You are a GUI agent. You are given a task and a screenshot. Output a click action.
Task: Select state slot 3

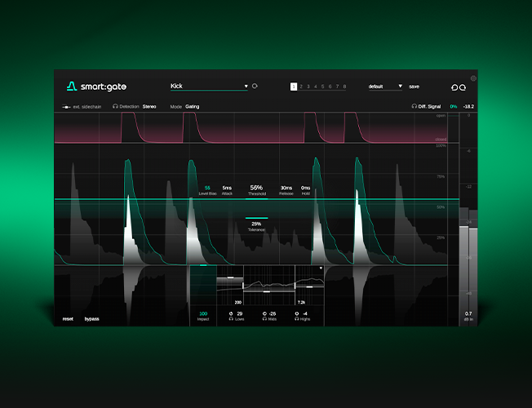pos(308,86)
